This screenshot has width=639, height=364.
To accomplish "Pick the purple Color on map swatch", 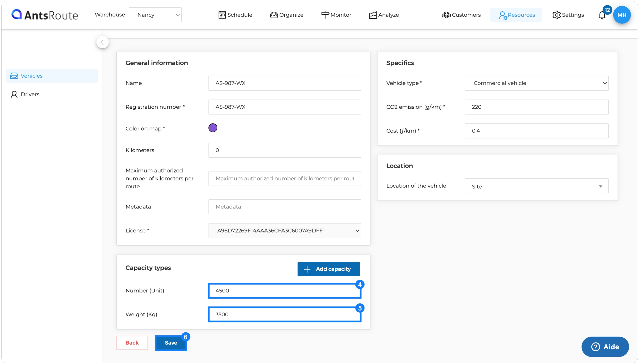I will (x=213, y=128).
